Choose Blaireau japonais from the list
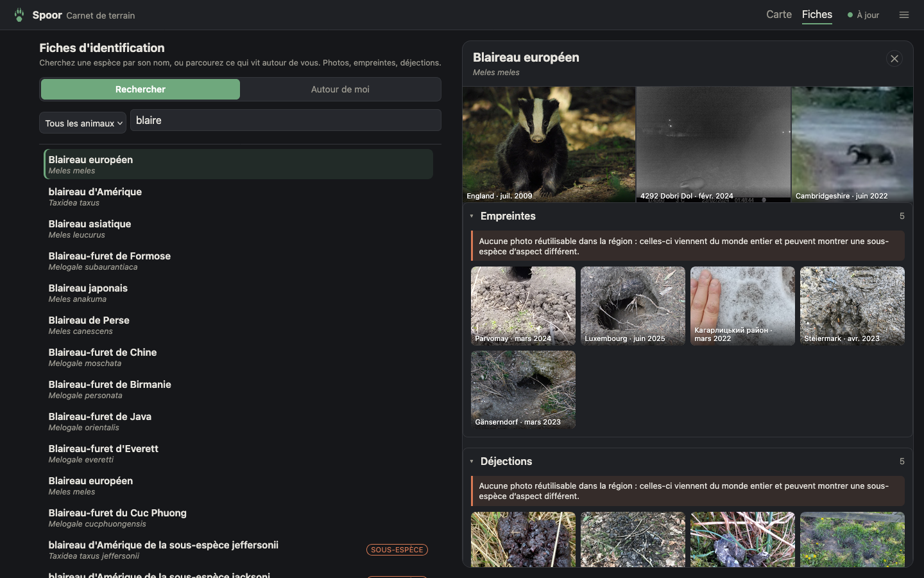Screen dimensions: 924x578 pos(238,293)
